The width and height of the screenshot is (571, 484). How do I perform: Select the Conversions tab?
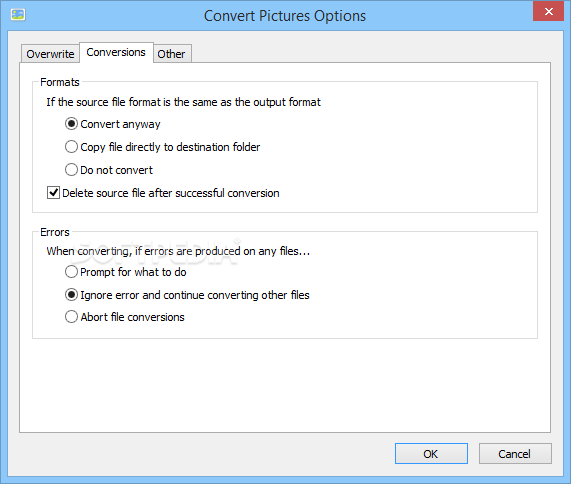(116, 52)
